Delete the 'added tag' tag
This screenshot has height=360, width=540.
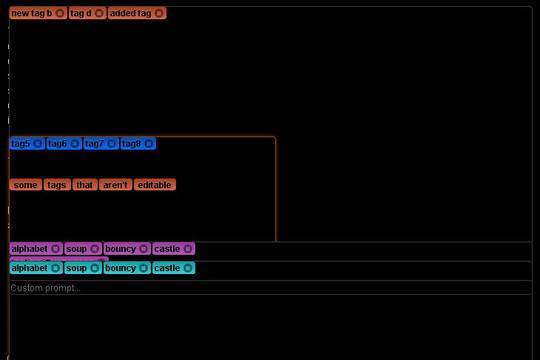(159, 13)
